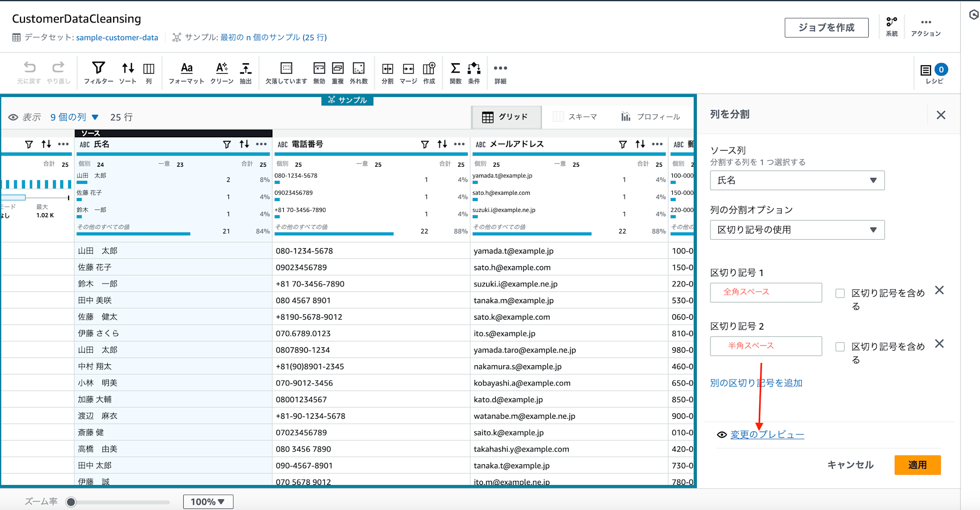Open the 列の分割オプション dropdown
Screen dimensions: 980x510
point(797,230)
